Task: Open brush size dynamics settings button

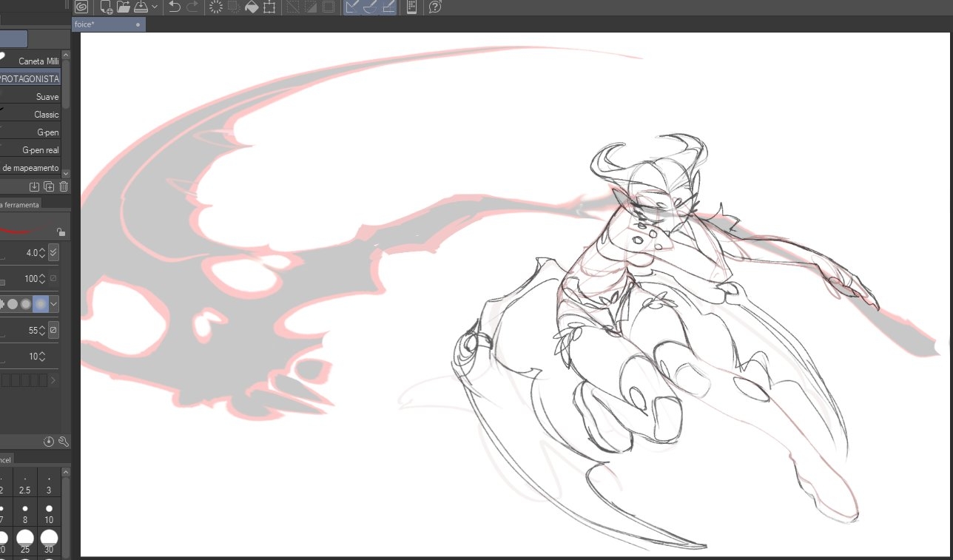Action: pyautogui.click(x=53, y=253)
